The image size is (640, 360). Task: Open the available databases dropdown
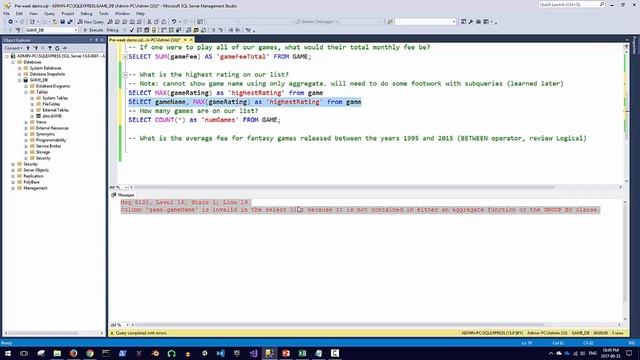[76, 30]
